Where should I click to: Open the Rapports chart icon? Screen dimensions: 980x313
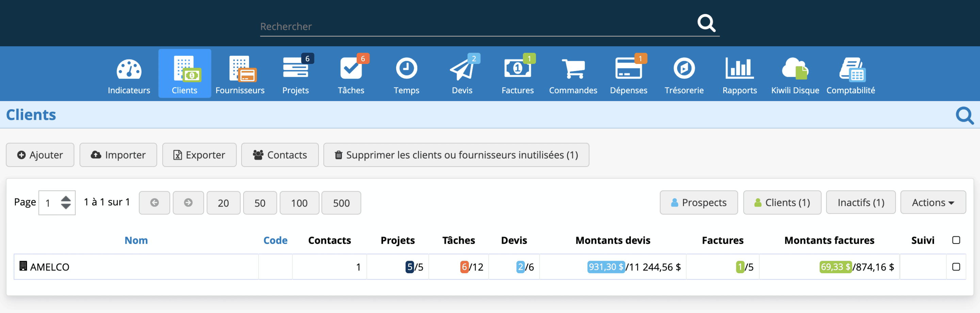click(x=739, y=68)
